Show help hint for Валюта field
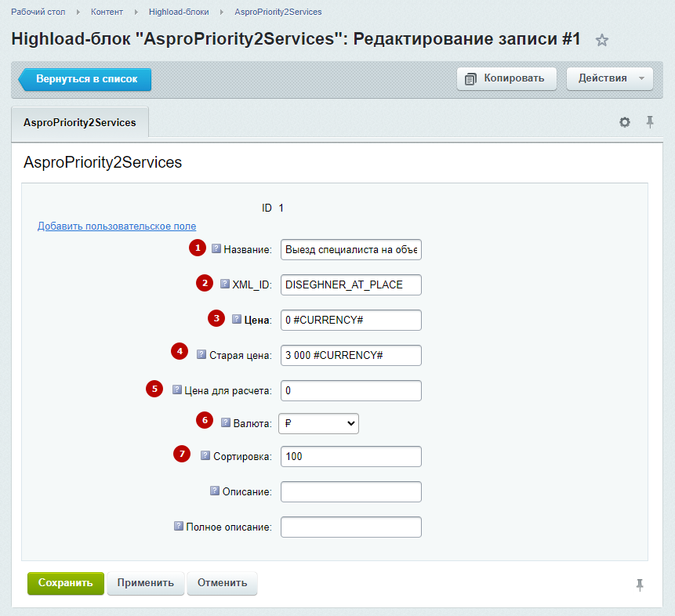The image size is (675, 616). tap(226, 422)
